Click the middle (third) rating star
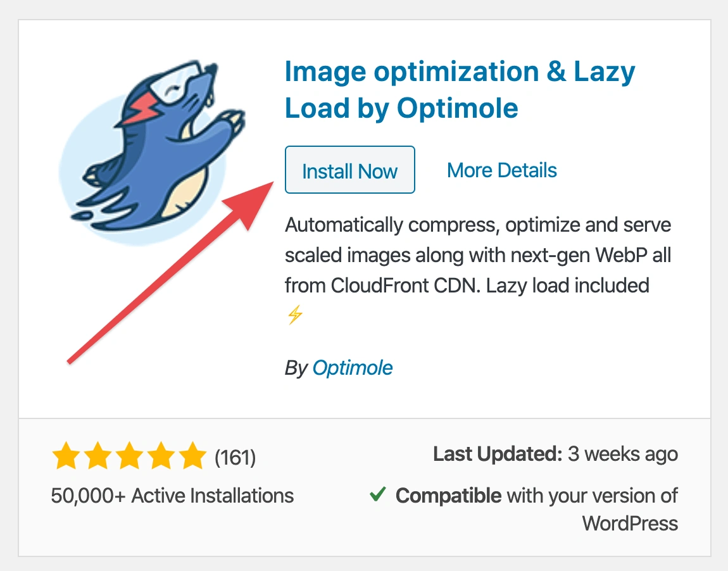This screenshot has height=571, width=728. click(x=129, y=456)
